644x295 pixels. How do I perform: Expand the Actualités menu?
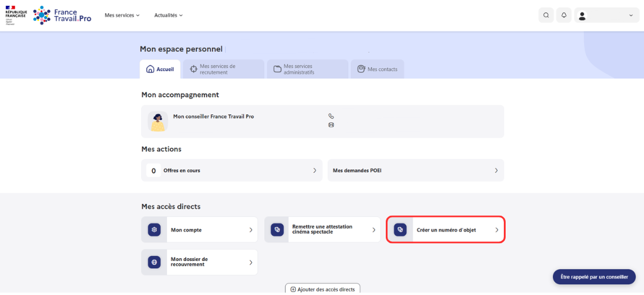pyautogui.click(x=168, y=15)
